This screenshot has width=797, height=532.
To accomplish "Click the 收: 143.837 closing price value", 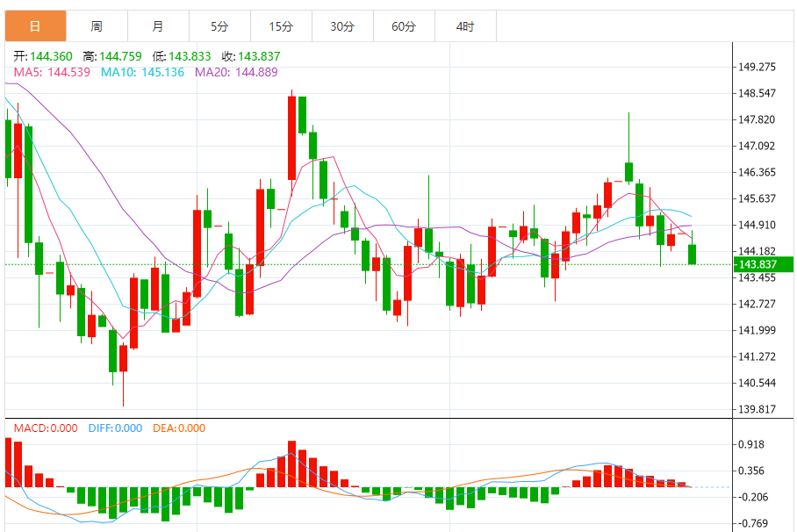I will click(251, 56).
